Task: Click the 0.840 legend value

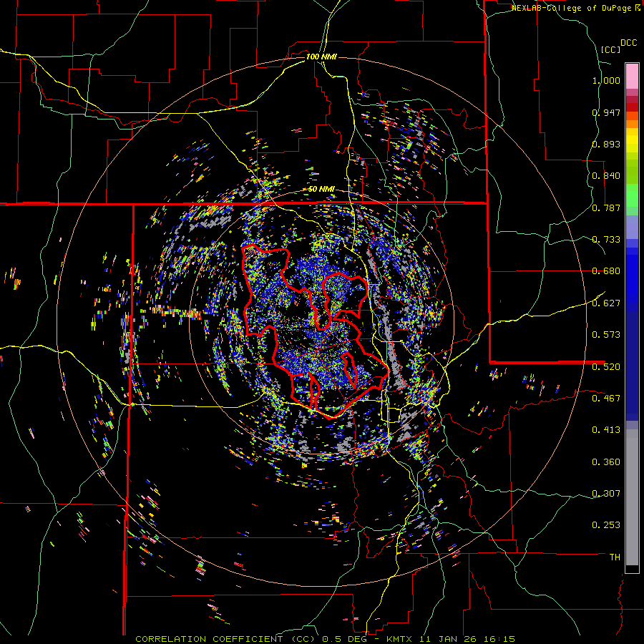Action: coord(606,176)
